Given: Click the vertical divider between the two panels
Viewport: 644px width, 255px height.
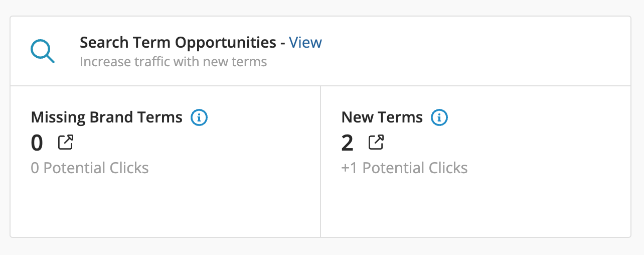Looking at the screenshot, I should 320,161.
